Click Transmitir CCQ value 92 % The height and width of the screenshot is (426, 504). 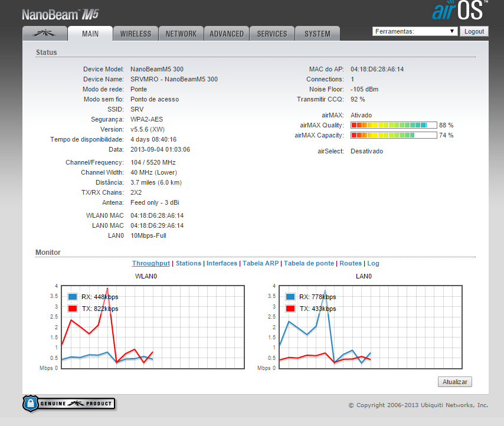pyautogui.click(x=358, y=99)
